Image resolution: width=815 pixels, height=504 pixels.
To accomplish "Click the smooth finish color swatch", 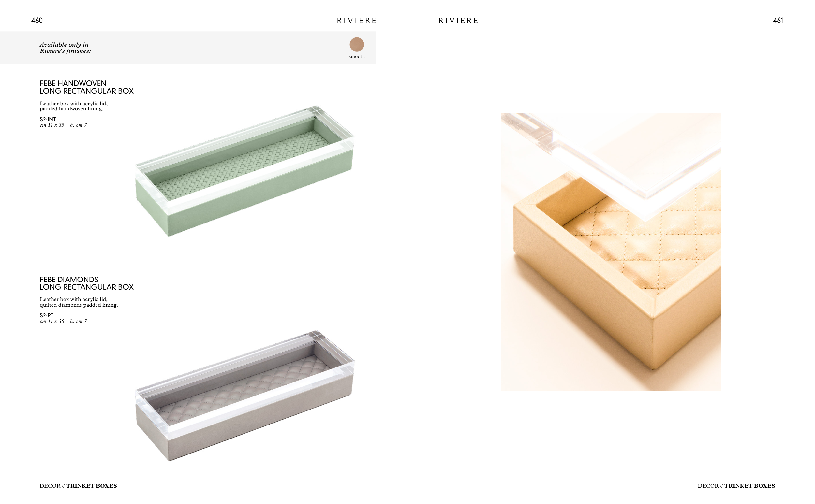I will click(356, 44).
